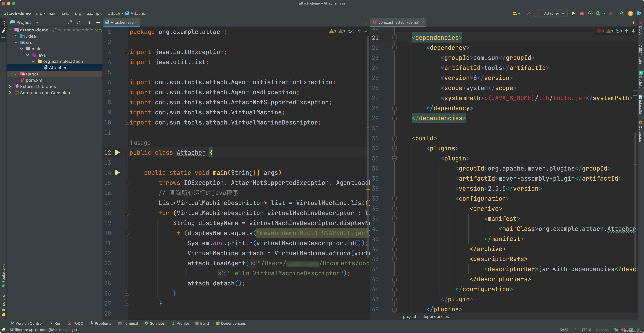644x333 pixels.
Task: Run Attacher with the green play button
Action: [x=573, y=13]
